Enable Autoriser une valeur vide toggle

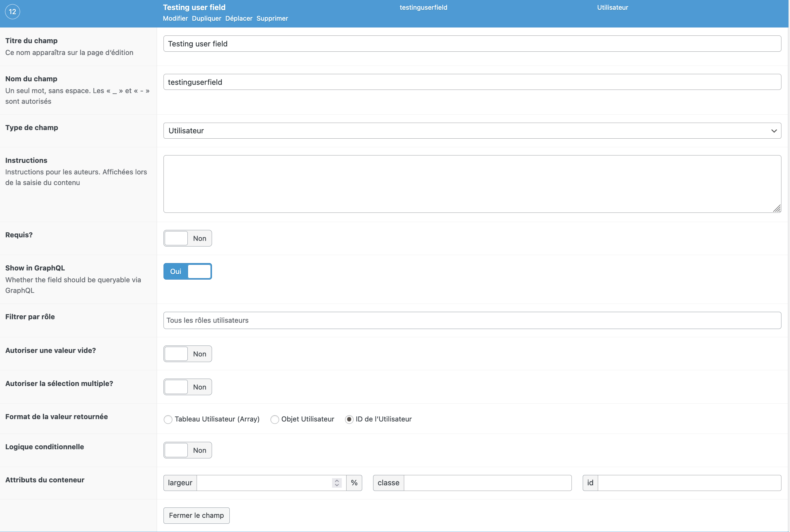point(188,354)
